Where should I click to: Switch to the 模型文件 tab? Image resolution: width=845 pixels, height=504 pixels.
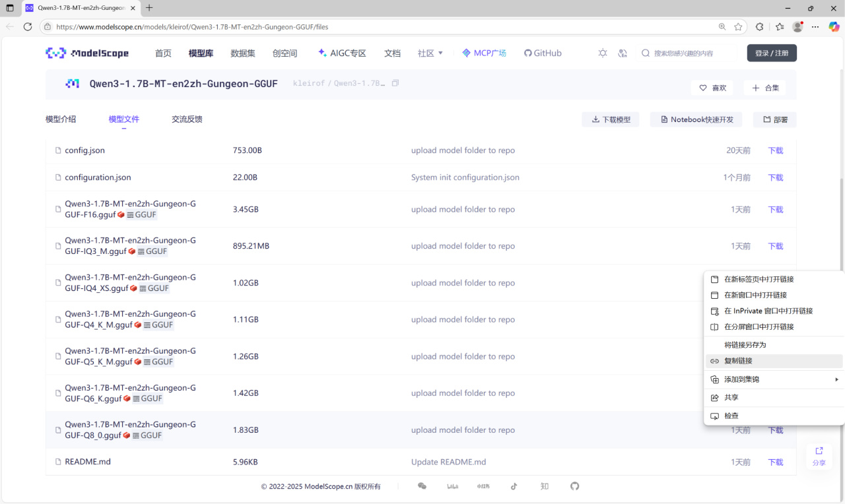(124, 119)
